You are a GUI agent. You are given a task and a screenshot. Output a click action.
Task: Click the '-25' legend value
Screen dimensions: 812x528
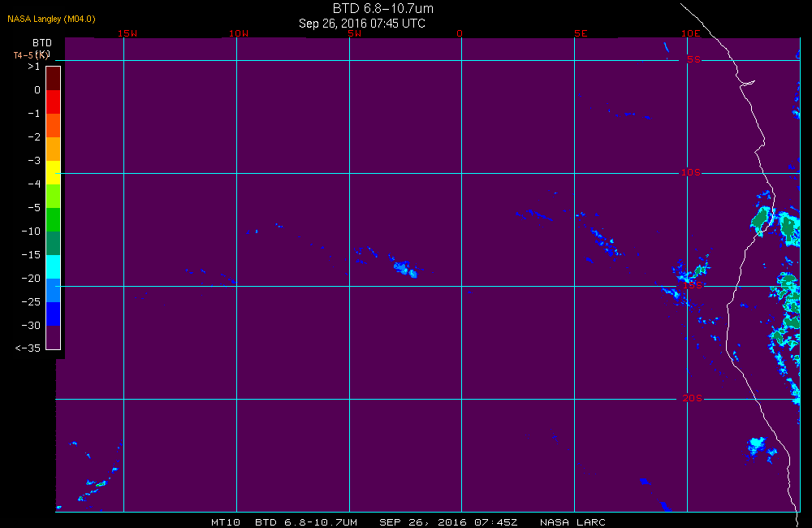click(x=31, y=302)
